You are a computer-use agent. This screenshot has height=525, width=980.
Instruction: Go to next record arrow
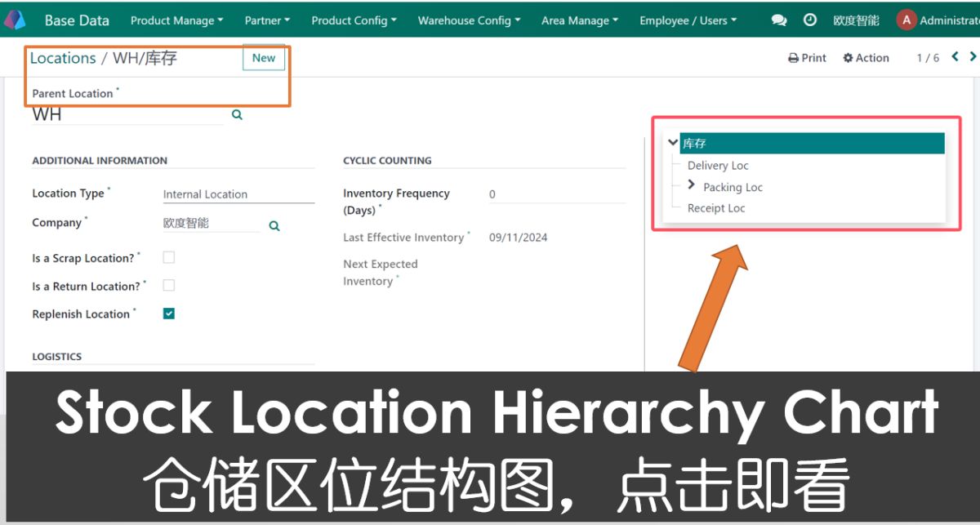pos(973,57)
